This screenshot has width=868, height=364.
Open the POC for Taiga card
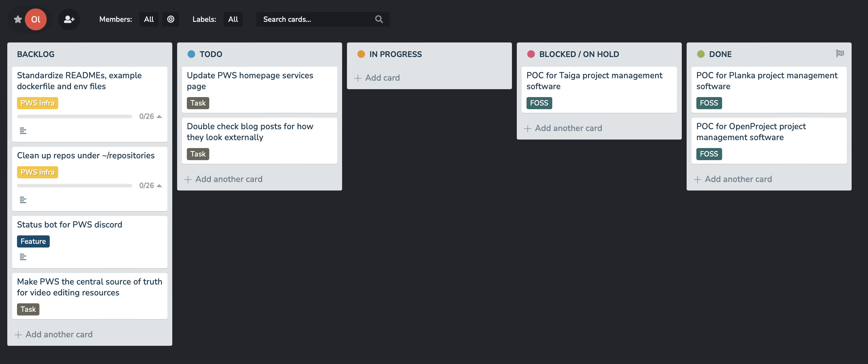[x=594, y=81]
